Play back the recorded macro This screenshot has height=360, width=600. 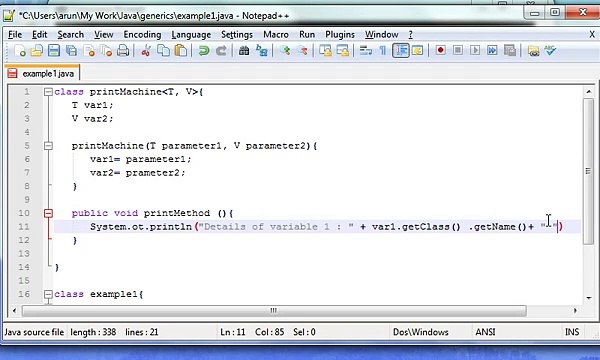[475, 50]
